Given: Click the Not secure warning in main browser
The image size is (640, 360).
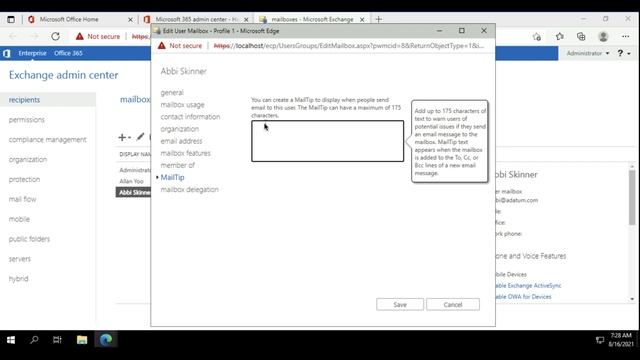Looking at the screenshot, I should coord(98,36).
